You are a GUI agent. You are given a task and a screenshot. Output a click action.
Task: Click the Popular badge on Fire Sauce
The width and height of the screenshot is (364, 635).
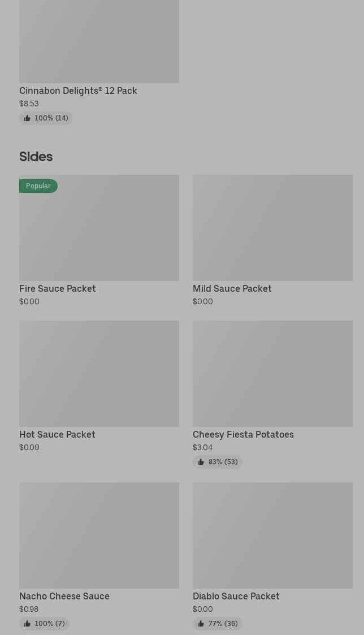[x=38, y=186]
